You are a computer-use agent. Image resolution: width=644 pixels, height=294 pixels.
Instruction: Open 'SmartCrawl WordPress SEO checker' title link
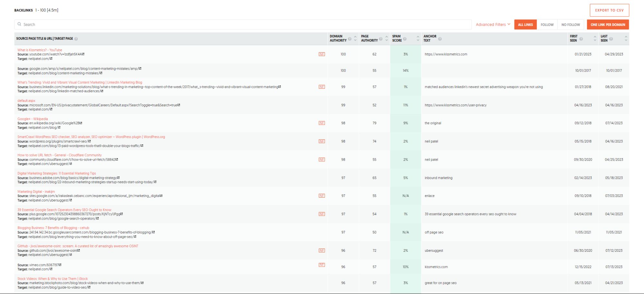[x=91, y=137]
